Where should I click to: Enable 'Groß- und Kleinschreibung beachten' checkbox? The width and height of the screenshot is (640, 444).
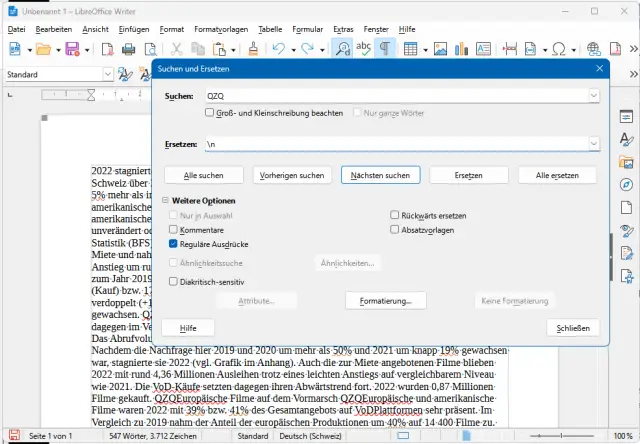(209, 113)
